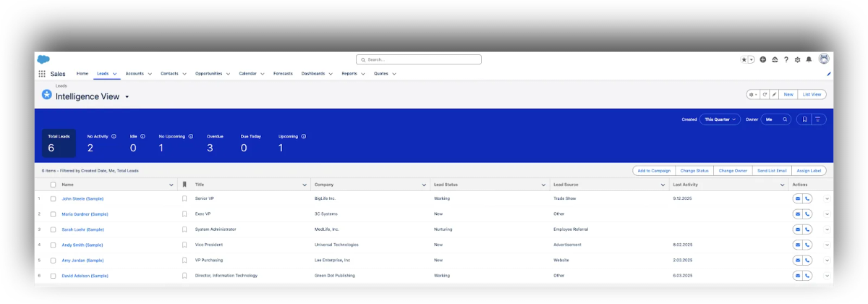The width and height of the screenshot is (868, 304).
Task: Open the list settings gear dropdown
Action: 754,94
